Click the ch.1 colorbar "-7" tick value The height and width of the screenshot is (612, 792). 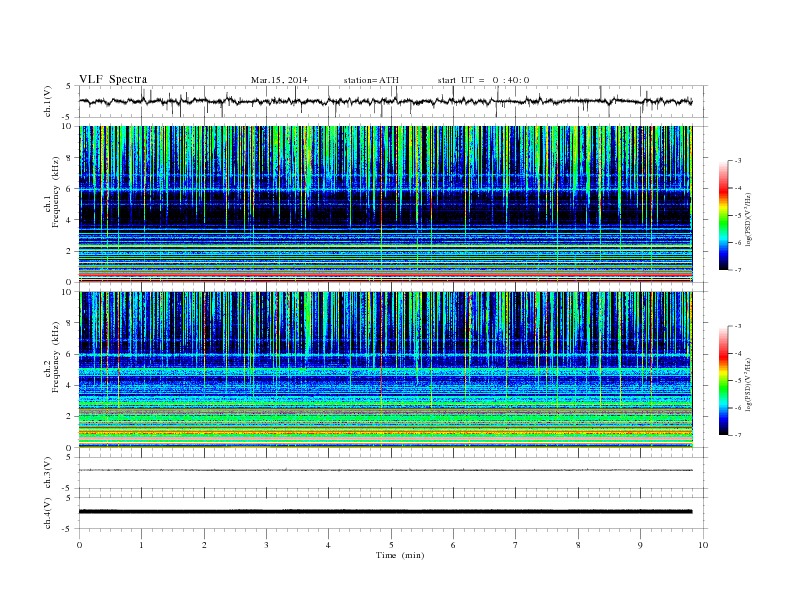click(x=738, y=270)
